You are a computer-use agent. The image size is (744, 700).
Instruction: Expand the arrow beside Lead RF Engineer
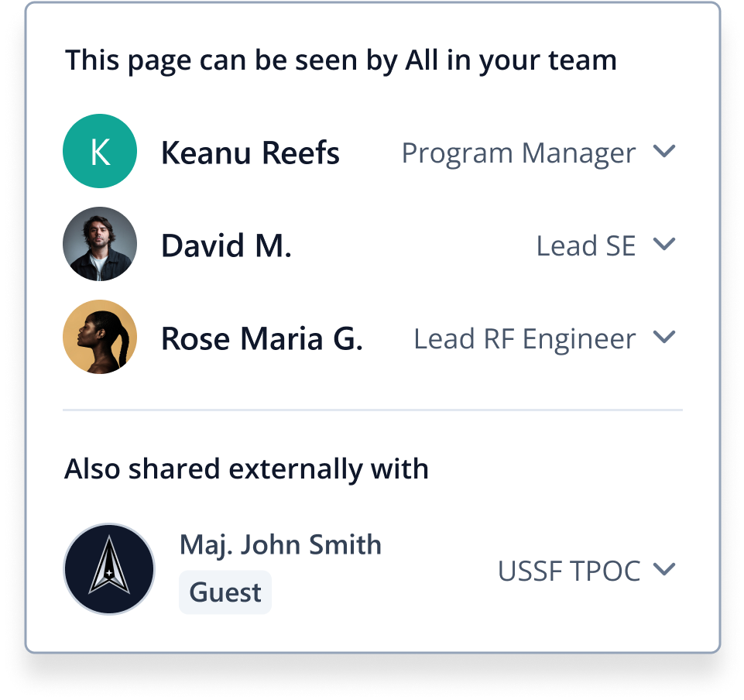point(664,337)
